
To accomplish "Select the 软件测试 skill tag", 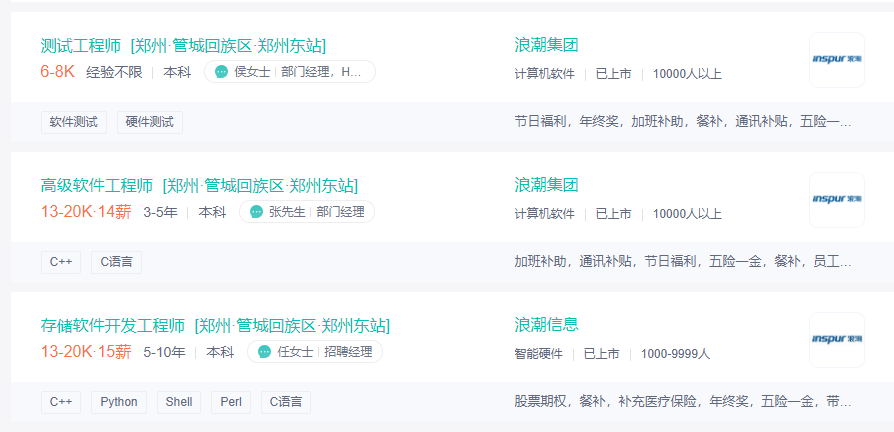I will tap(75, 122).
